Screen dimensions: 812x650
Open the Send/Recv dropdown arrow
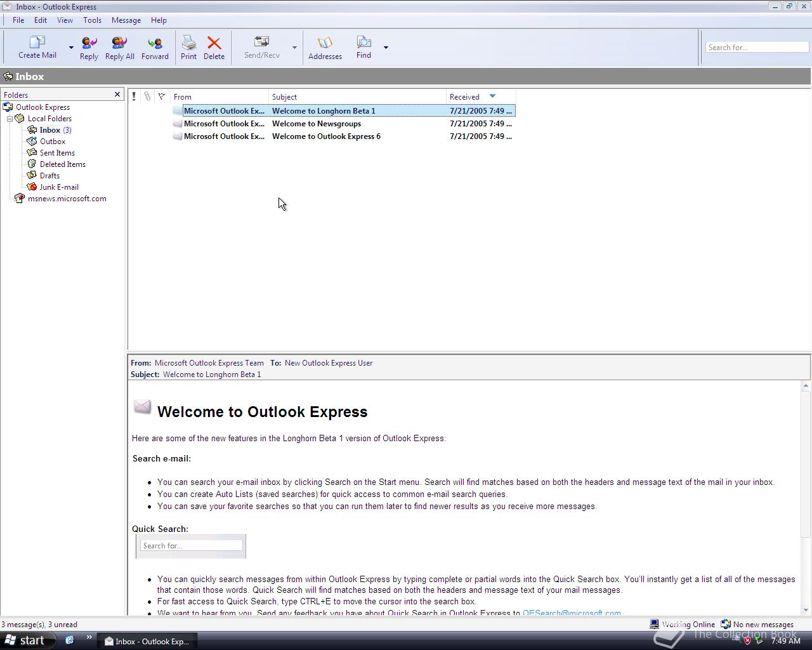click(294, 48)
